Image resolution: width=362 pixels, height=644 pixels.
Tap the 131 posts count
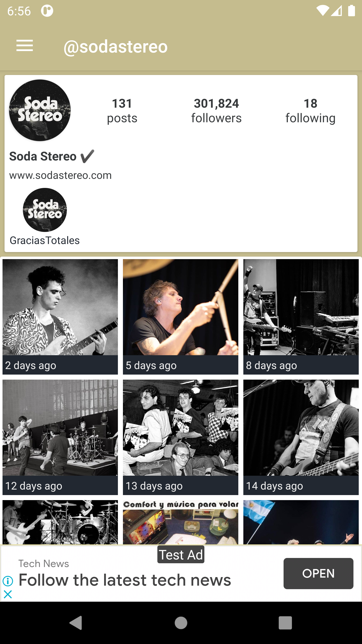pos(122,111)
